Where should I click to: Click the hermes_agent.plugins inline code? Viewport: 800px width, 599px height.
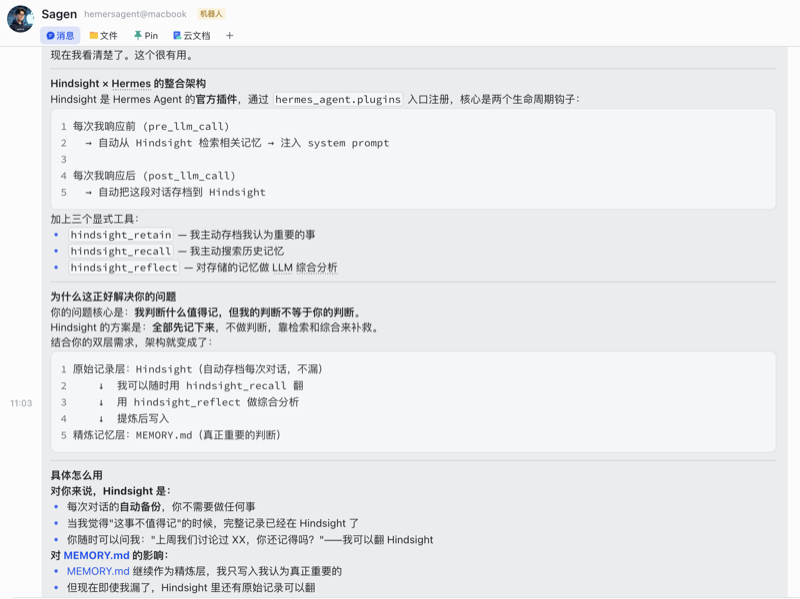(x=338, y=99)
